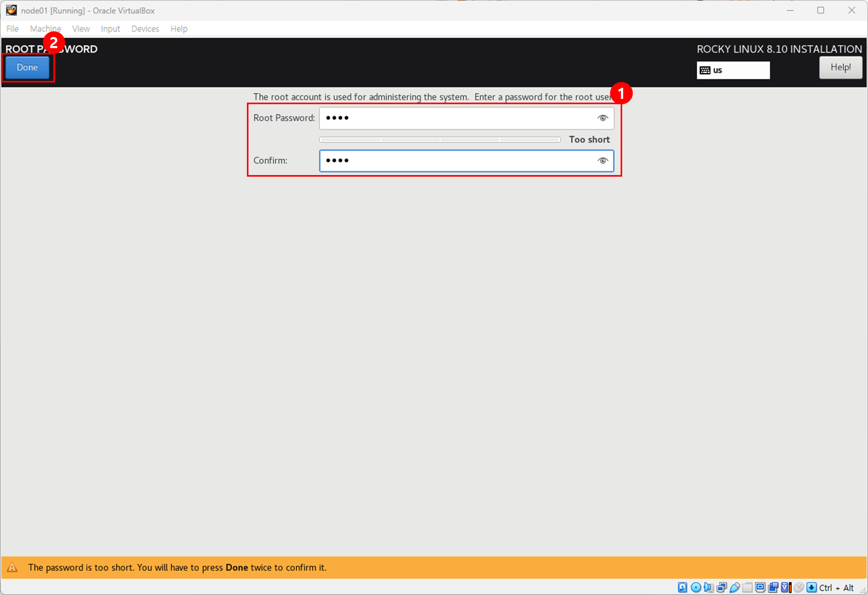
Task: Minimize the VirtualBox window
Action: pyautogui.click(x=790, y=10)
